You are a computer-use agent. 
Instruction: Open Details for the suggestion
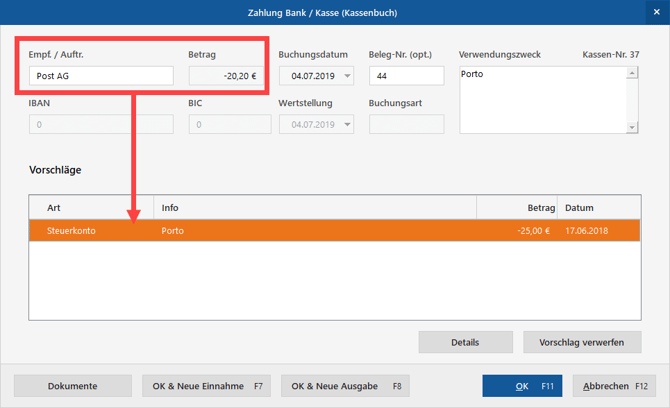point(465,342)
